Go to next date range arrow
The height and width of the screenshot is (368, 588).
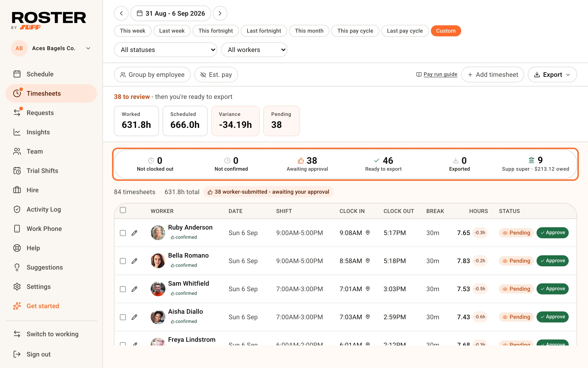click(220, 13)
